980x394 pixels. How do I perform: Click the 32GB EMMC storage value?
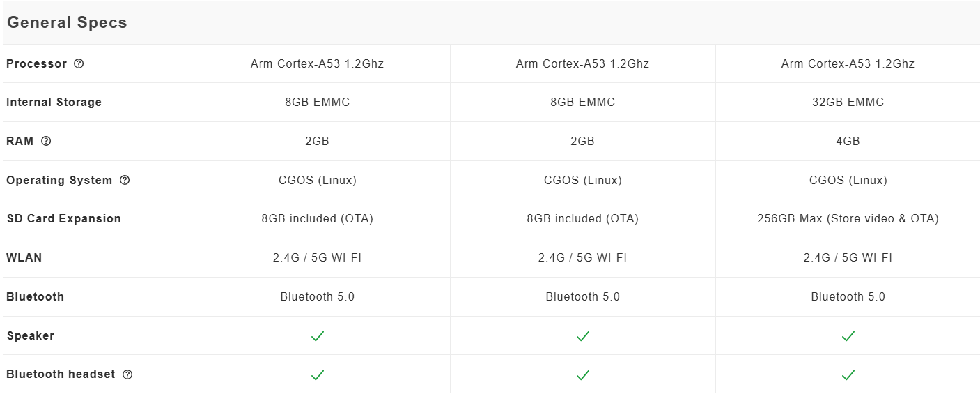click(x=848, y=103)
